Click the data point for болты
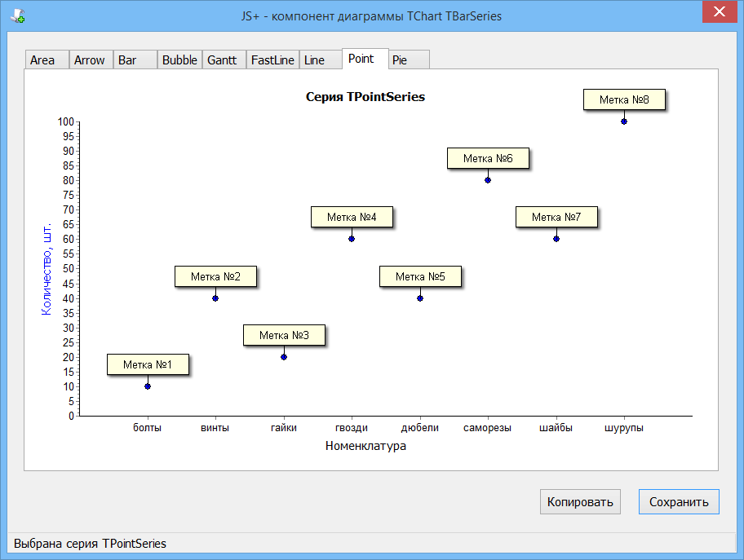The width and height of the screenshot is (744, 560). (148, 386)
